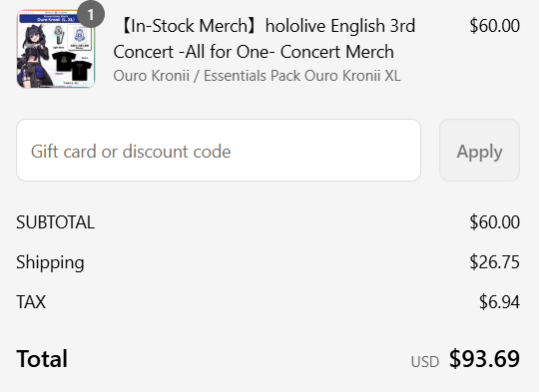Click the tax amount $6.94
This screenshot has width=539, height=392.
[x=499, y=302]
